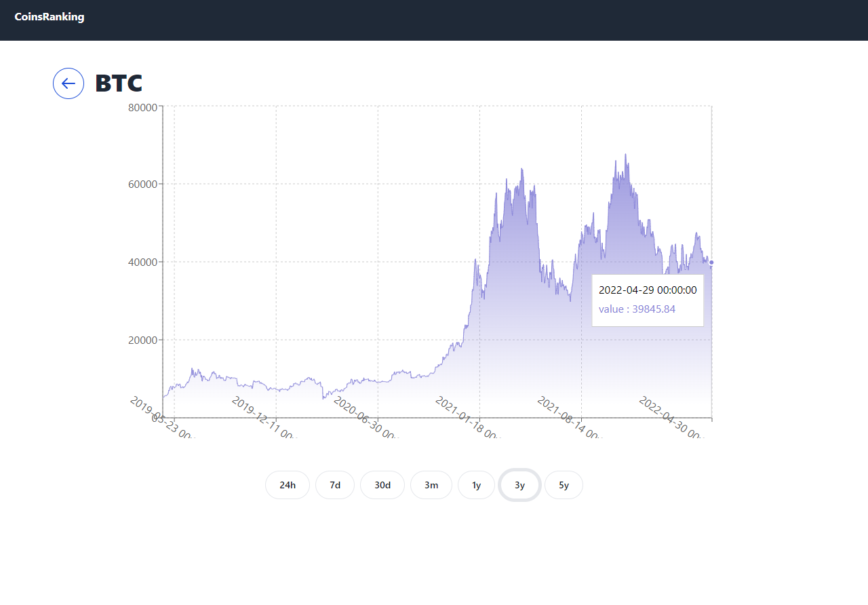Viewport: 868px width, 605px height.
Task: Click the 2021-08-14 x-axis date label
Action: click(569, 418)
